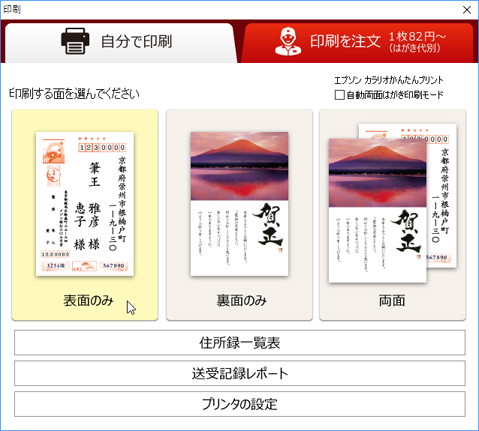Click the 印刷する面を選んでください instruction text
This screenshot has width=479, height=431.
[x=74, y=94]
